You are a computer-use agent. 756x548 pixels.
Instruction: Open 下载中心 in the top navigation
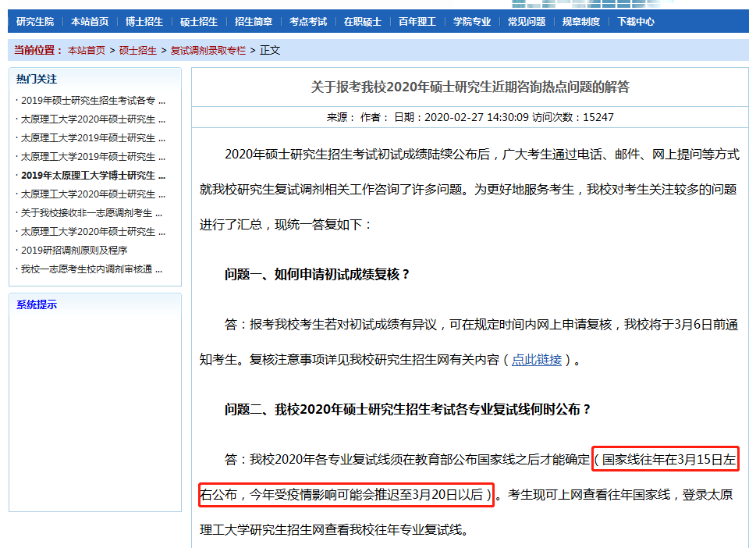coord(636,22)
